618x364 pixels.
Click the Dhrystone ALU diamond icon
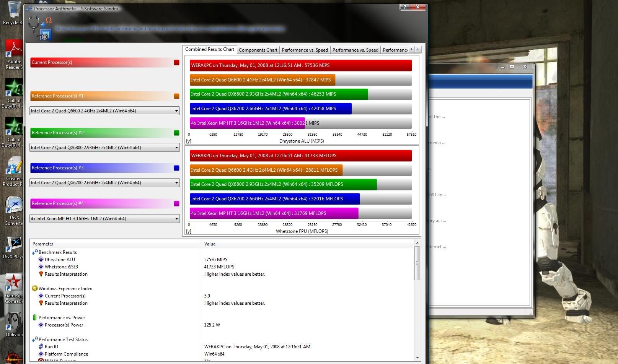click(41, 260)
